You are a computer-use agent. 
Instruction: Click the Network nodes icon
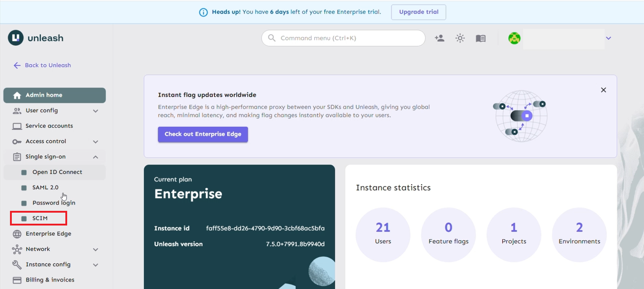point(17,249)
